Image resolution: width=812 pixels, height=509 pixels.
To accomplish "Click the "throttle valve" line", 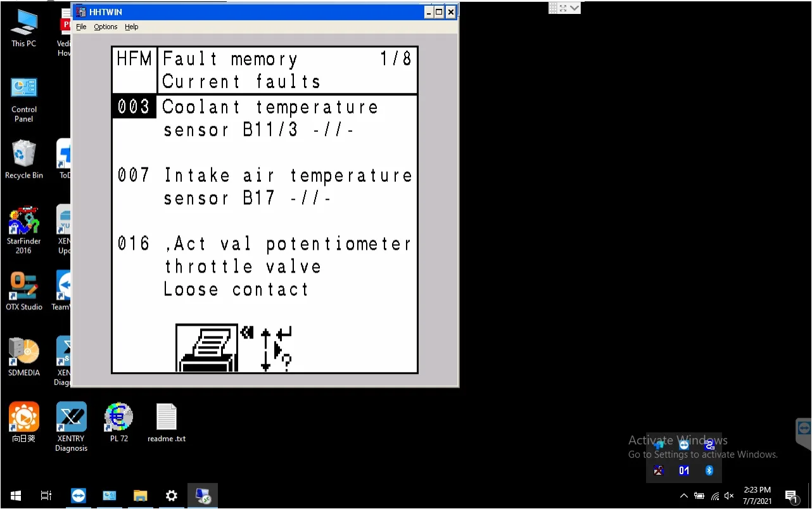I will [x=243, y=266].
